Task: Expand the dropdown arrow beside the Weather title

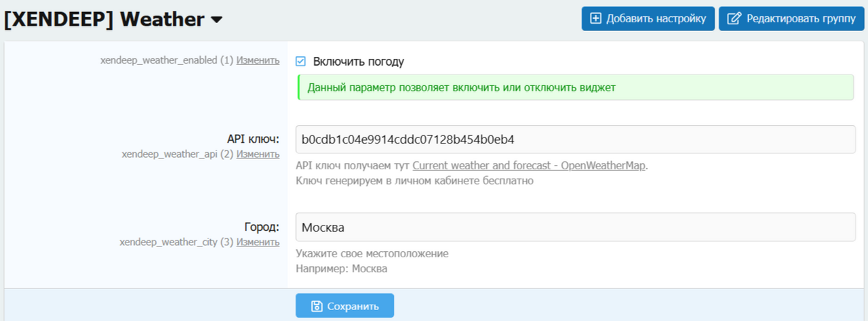Action: (217, 20)
